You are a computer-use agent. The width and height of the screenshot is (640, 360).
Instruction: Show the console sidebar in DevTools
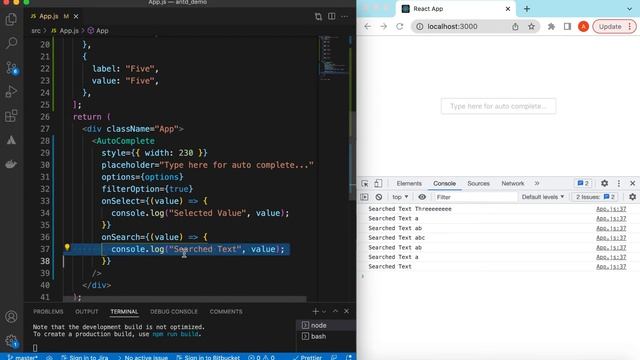click(x=364, y=197)
